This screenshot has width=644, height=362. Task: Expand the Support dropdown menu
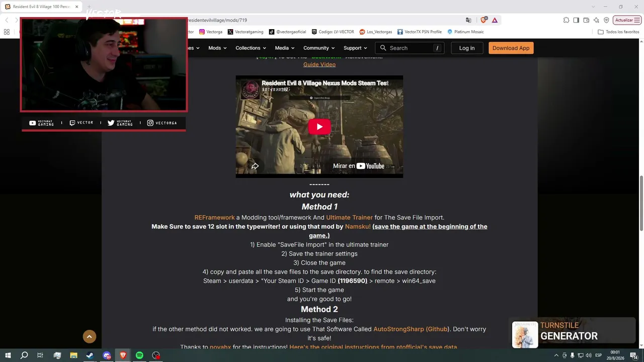(x=355, y=48)
